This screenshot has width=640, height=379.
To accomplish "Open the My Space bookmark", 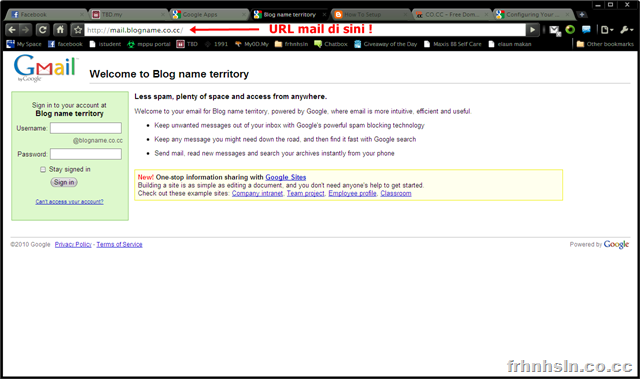I will tap(24, 44).
